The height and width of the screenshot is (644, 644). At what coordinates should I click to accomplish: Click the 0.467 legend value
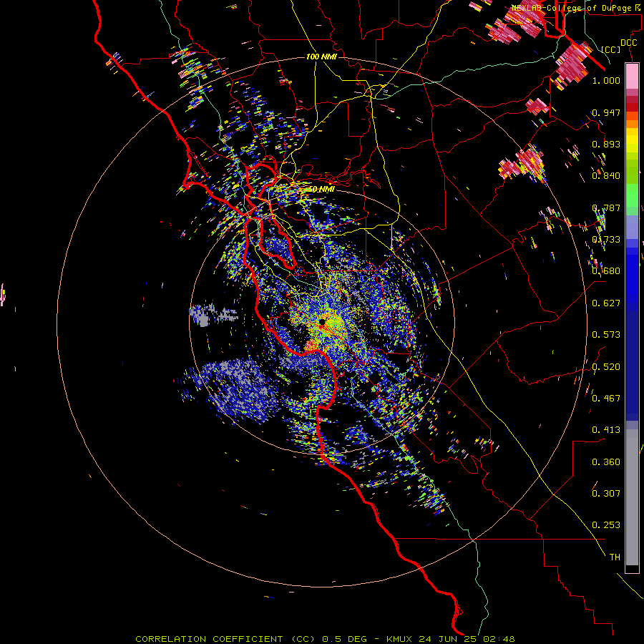[x=606, y=399]
